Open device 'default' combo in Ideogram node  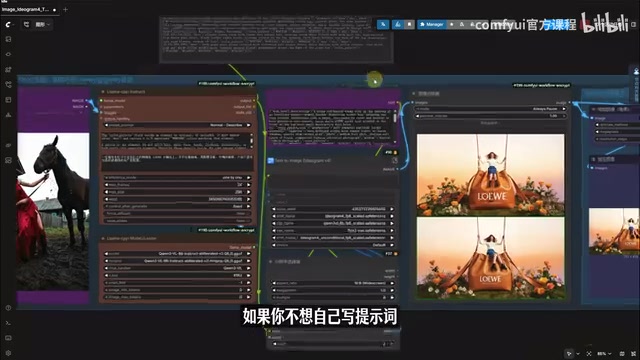[333, 245]
